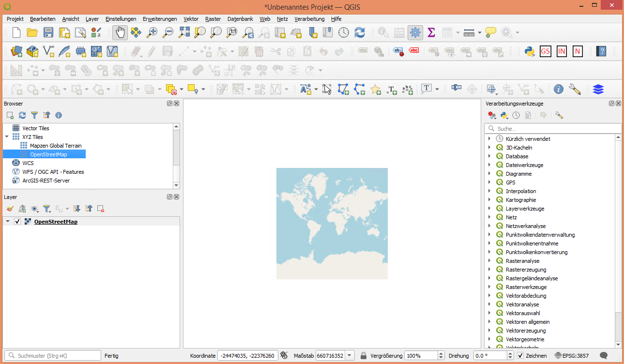Select Vector Tiles in Browser
The height and width of the screenshot is (364, 624).
pyautogui.click(x=36, y=128)
